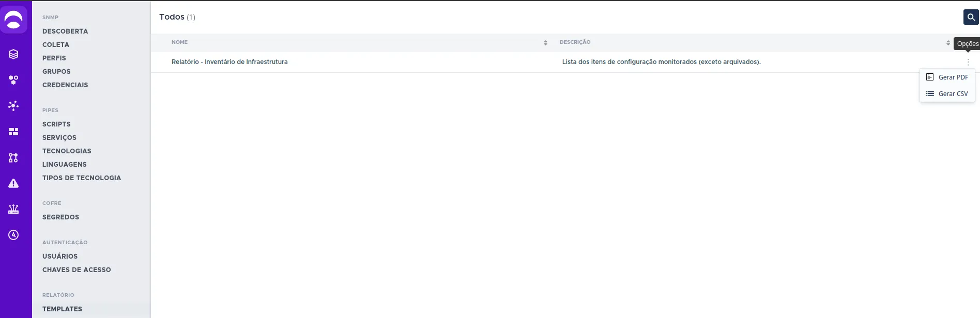Open the COLETA page
The image size is (980, 318).
pyautogui.click(x=56, y=45)
